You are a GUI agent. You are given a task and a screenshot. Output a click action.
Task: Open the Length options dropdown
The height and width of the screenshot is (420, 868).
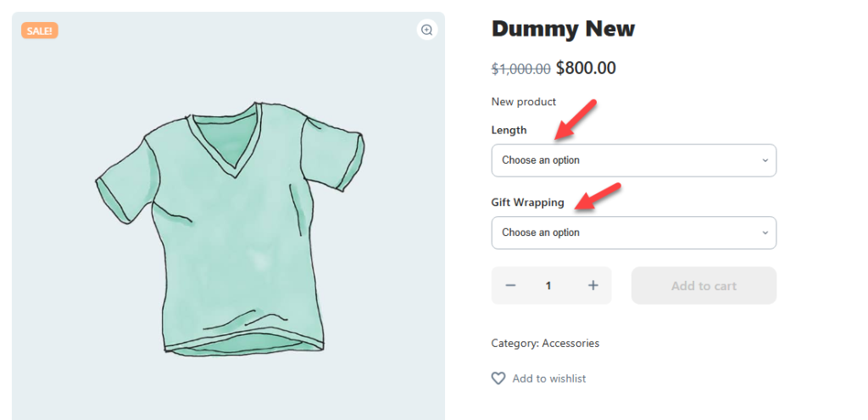pyautogui.click(x=633, y=160)
